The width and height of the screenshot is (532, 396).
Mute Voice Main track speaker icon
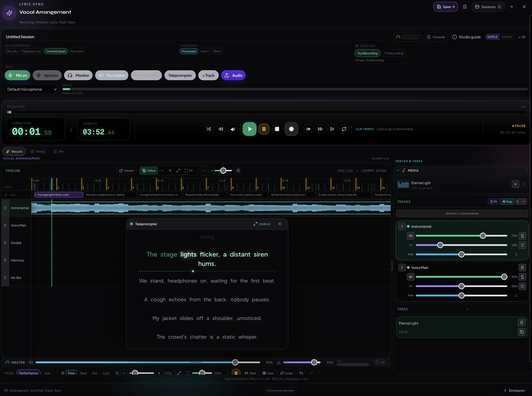click(x=411, y=277)
